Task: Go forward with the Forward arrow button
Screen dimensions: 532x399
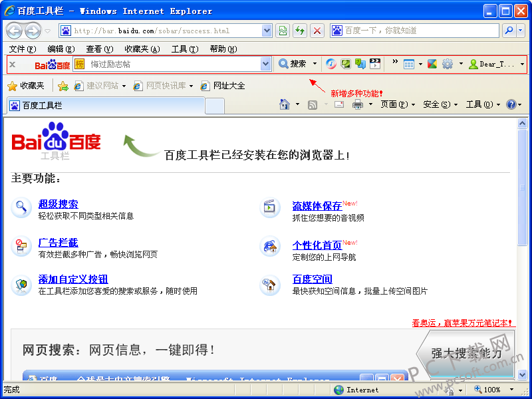Action: click(x=33, y=31)
